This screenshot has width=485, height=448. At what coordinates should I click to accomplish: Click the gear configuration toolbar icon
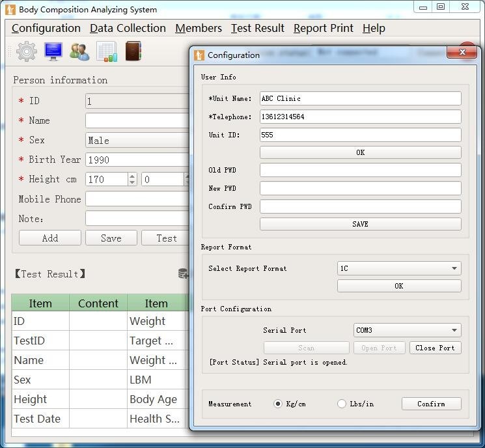pyautogui.click(x=27, y=51)
